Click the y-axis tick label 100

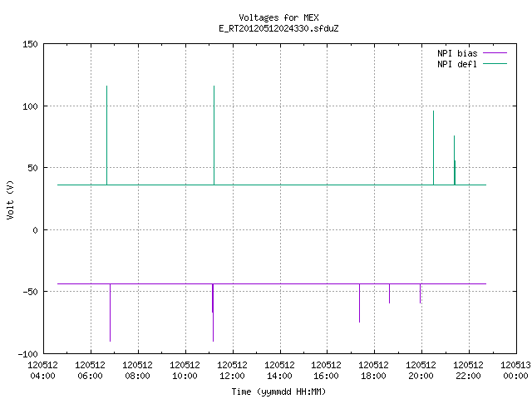(x=30, y=106)
